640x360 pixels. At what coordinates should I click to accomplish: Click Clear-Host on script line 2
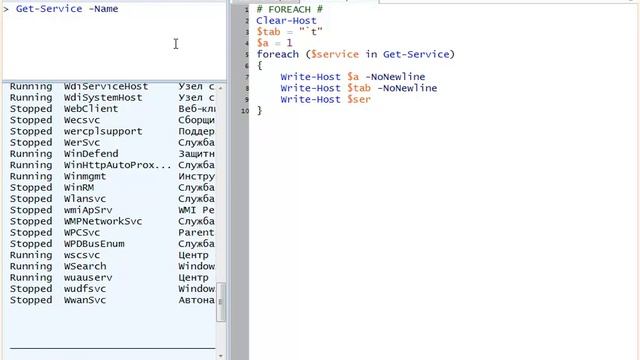coord(287,20)
